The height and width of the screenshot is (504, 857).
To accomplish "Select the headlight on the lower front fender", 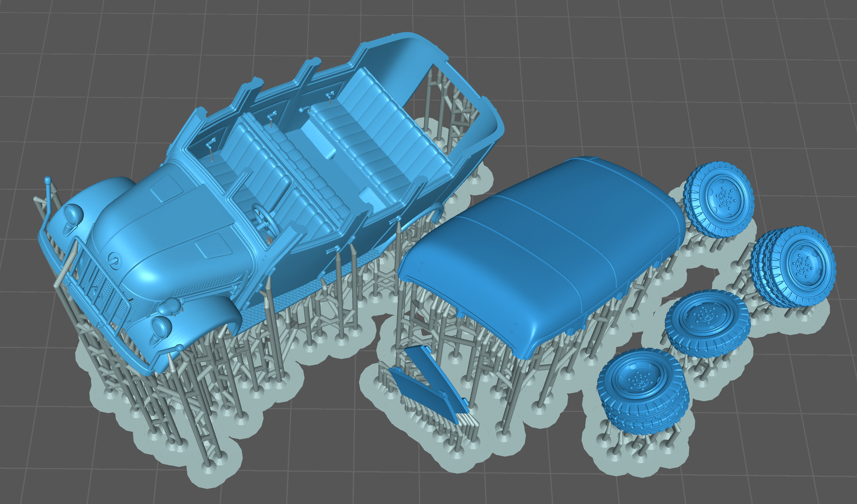I will pyautogui.click(x=161, y=327).
